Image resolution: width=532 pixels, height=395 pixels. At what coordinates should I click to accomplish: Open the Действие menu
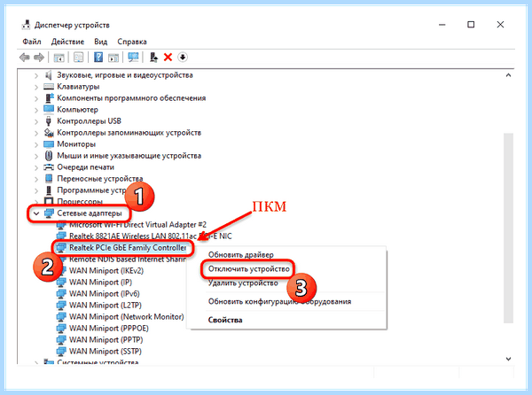(67, 42)
